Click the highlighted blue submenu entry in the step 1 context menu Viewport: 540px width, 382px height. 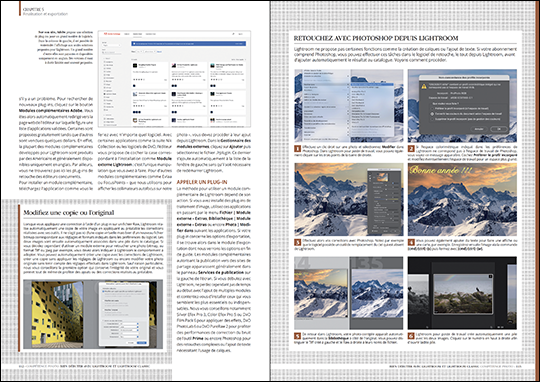point(372,84)
